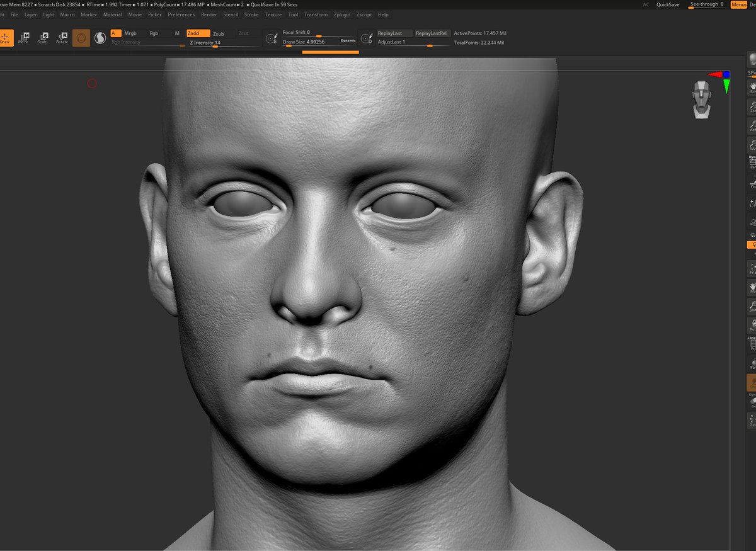Toggle Dynamic draw size button
756x551 pixels.
coord(348,40)
